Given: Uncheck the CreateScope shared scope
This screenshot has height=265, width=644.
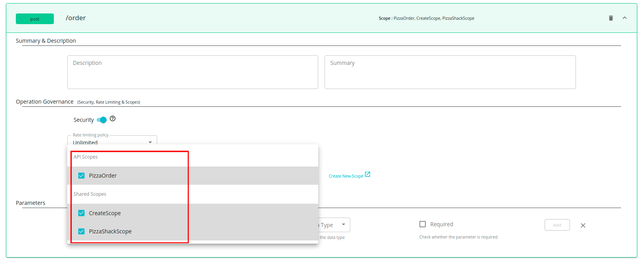Looking at the screenshot, I should pyautogui.click(x=82, y=213).
